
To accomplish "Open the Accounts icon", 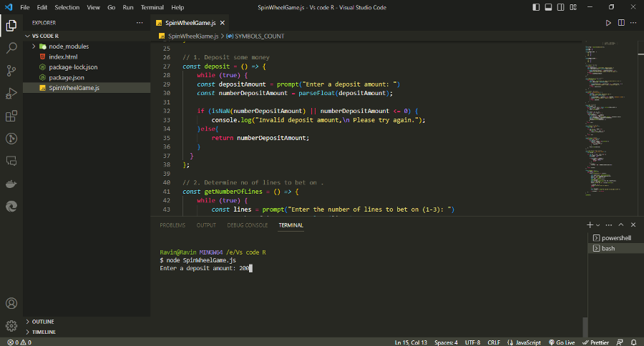I will [11, 303].
